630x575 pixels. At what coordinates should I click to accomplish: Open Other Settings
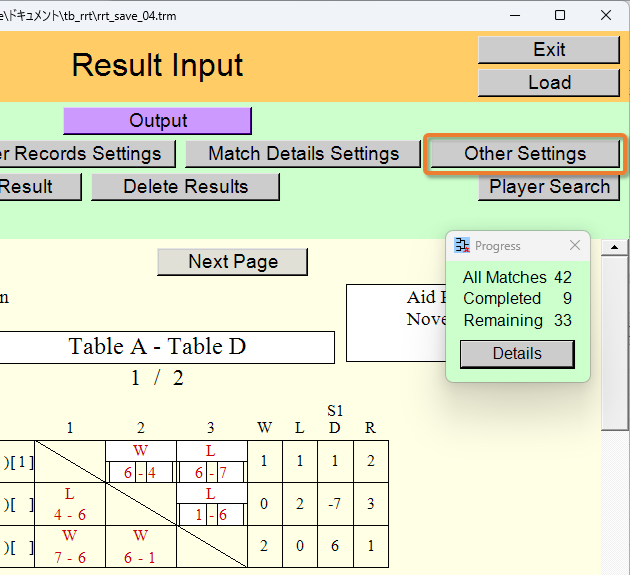pos(525,154)
